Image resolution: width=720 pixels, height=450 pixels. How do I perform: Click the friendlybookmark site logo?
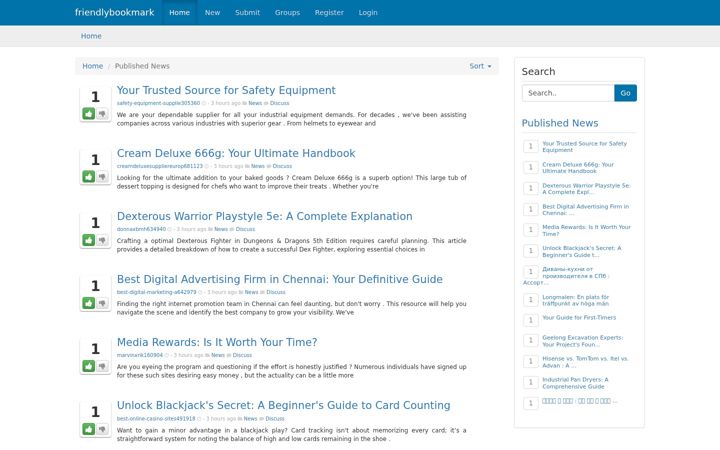pos(115,12)
